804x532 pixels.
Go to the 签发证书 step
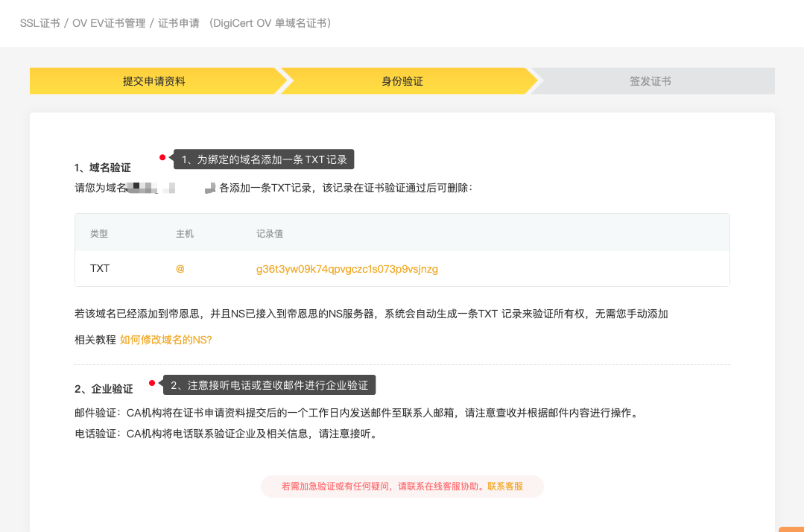650,81
